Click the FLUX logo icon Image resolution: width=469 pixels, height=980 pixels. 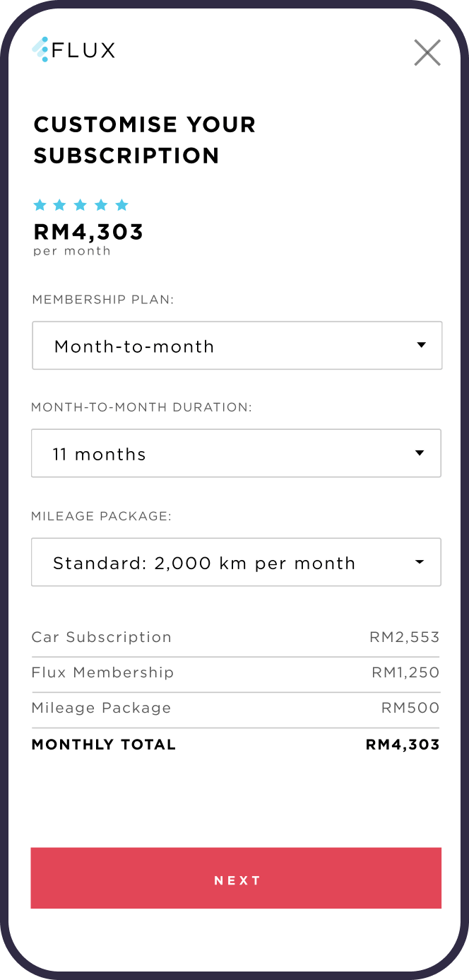[42, 50]
